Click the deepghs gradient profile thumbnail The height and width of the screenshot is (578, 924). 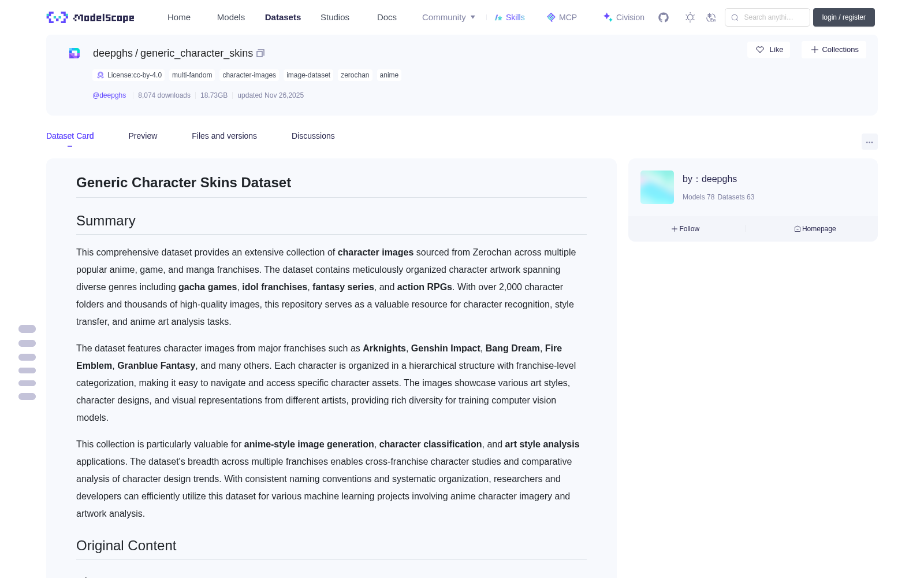[x=657, y=187]
